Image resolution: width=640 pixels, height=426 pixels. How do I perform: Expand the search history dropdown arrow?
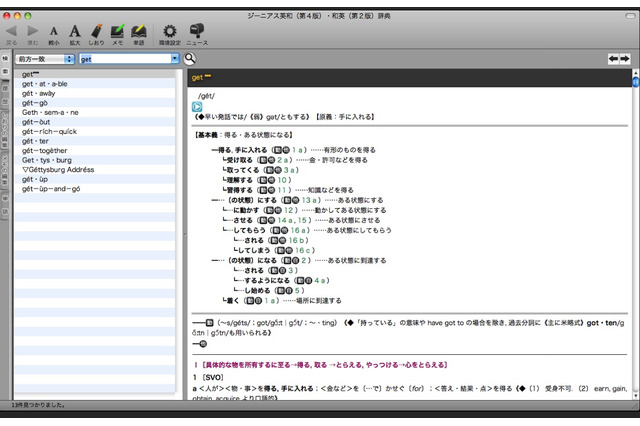pyautogui.click(x=176, y=59)
